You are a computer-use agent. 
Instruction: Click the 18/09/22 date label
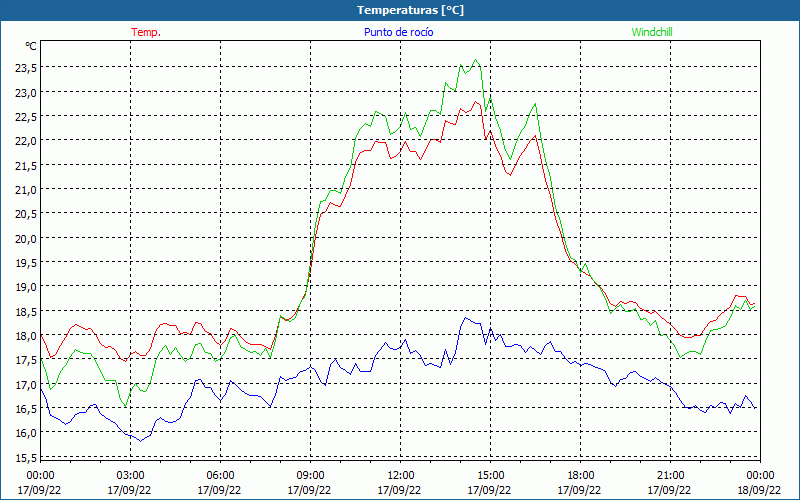(759, 490)
